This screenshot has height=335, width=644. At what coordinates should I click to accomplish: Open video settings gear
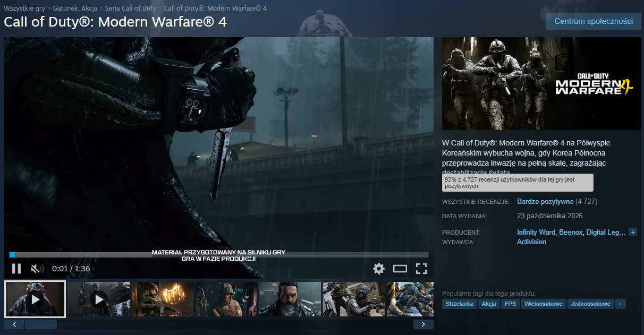(379, 269)
